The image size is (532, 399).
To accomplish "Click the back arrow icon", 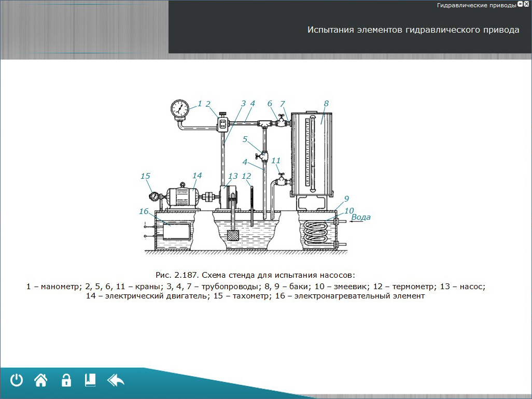I will pyautogui.click(x=116, y=380).
